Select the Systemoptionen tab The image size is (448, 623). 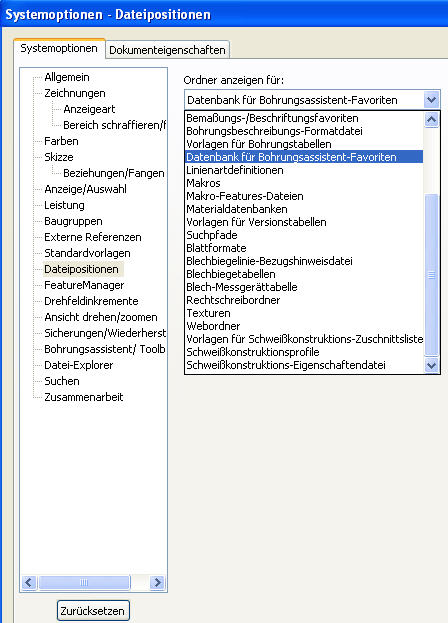point(59,48)
